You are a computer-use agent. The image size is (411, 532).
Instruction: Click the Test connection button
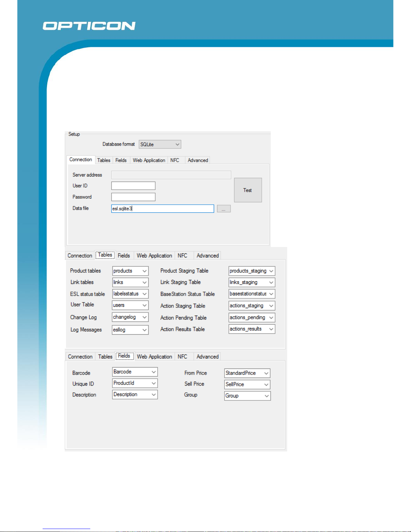coord(248,190)
